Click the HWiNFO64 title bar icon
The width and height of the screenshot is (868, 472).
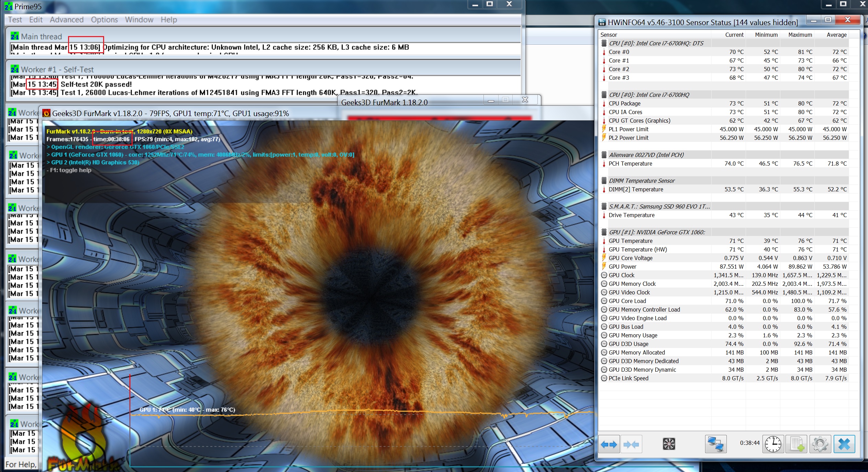pos(602,23)
